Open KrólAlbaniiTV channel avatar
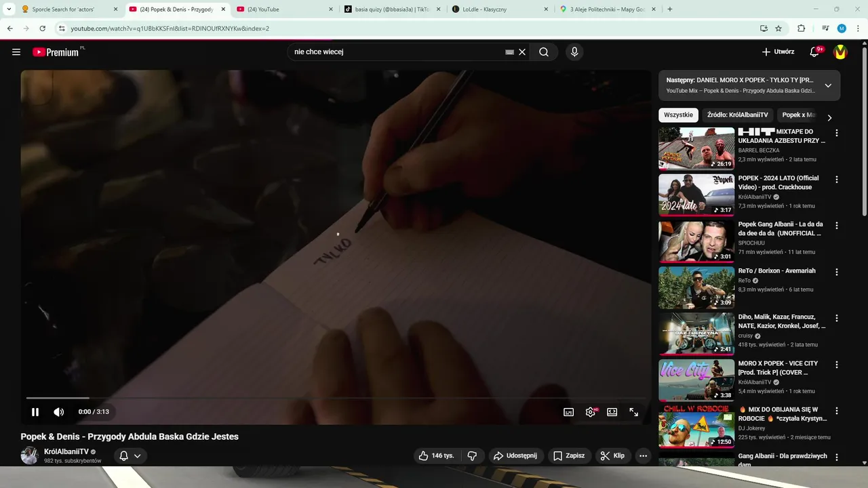This screenshot has height=488, width=868. 29,455
